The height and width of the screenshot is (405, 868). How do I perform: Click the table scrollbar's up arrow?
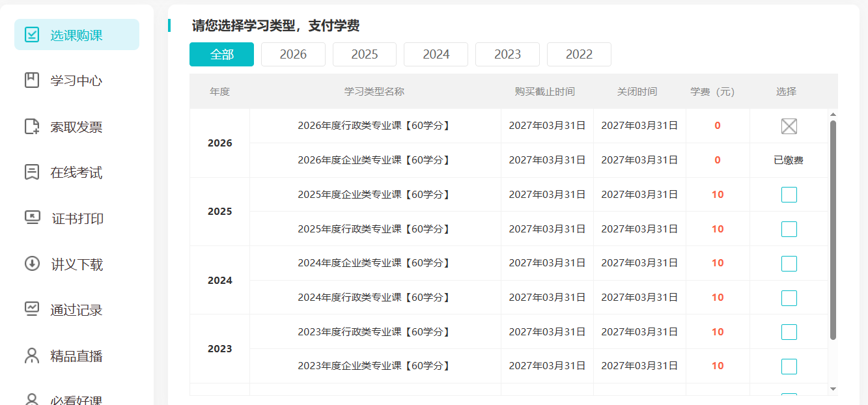(833, 115)
